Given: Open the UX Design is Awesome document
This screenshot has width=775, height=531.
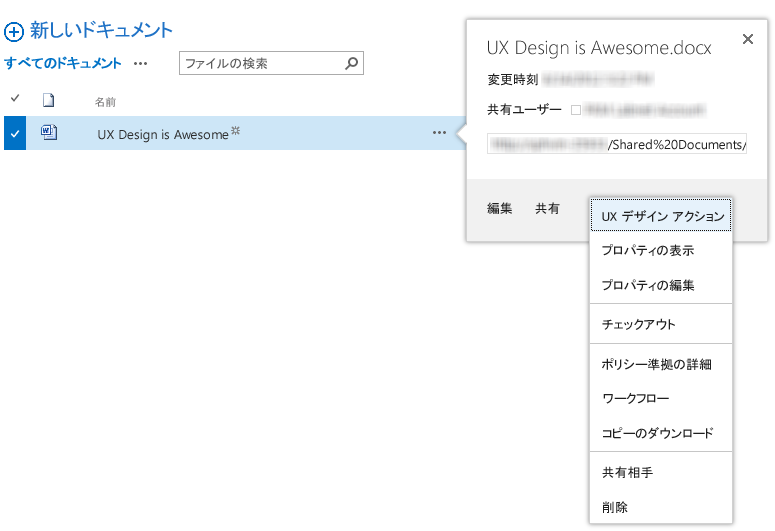Looking at the screenshot, I should pyautogui.click(x=163, y=134).
